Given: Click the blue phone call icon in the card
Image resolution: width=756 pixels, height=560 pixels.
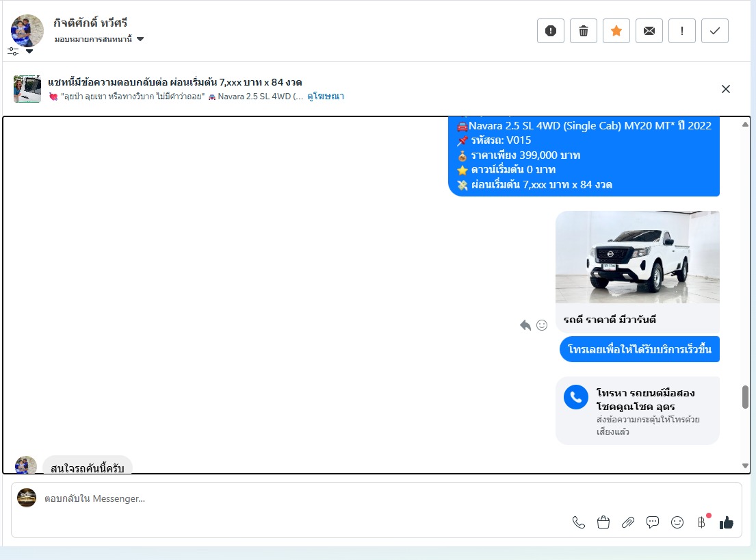Looking at the screenshot, I should click(575, 397).
